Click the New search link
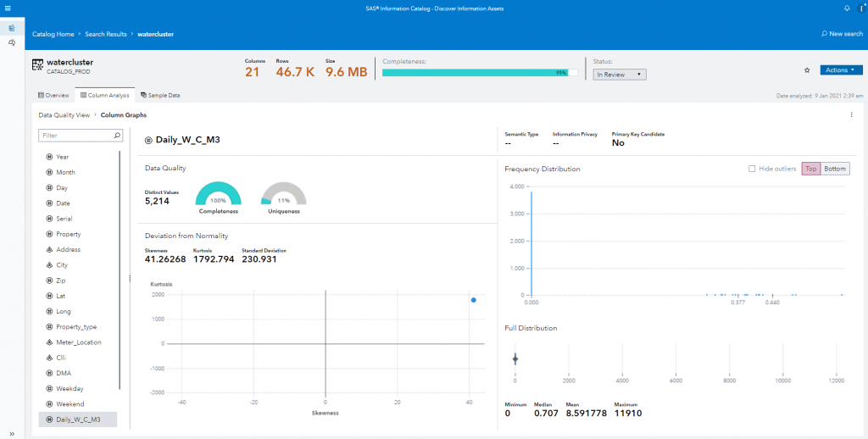 pos(842,34)
